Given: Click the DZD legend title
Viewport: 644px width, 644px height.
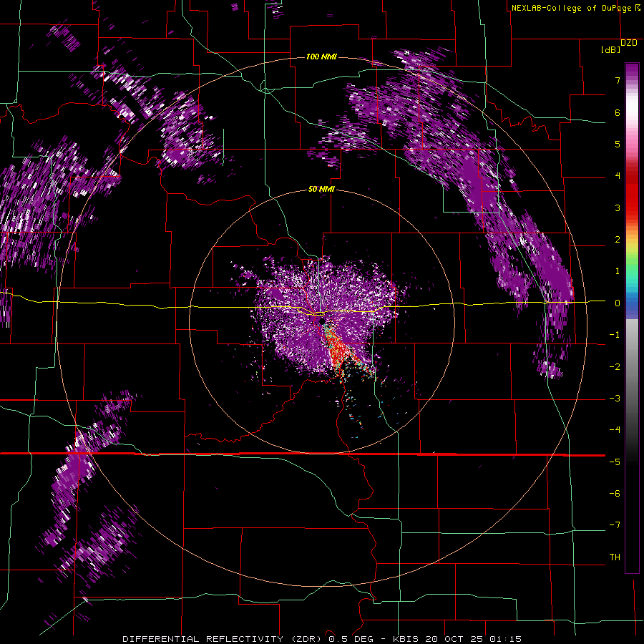Looking at the screenshot, I should click(x=629, y=43).
